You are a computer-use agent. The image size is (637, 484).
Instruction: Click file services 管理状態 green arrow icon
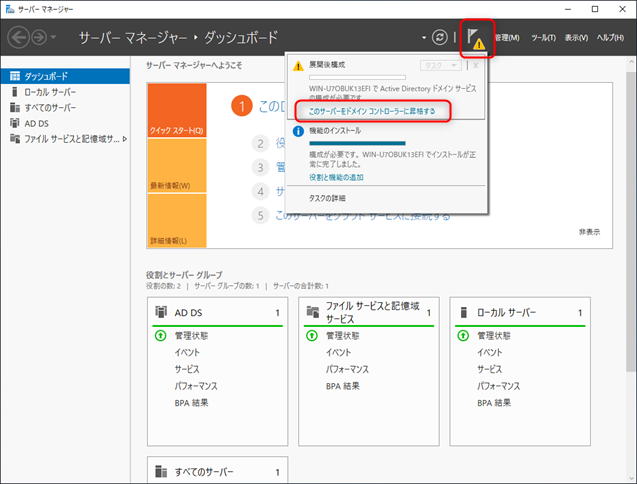pyautogui.click(x=312, y=336)
